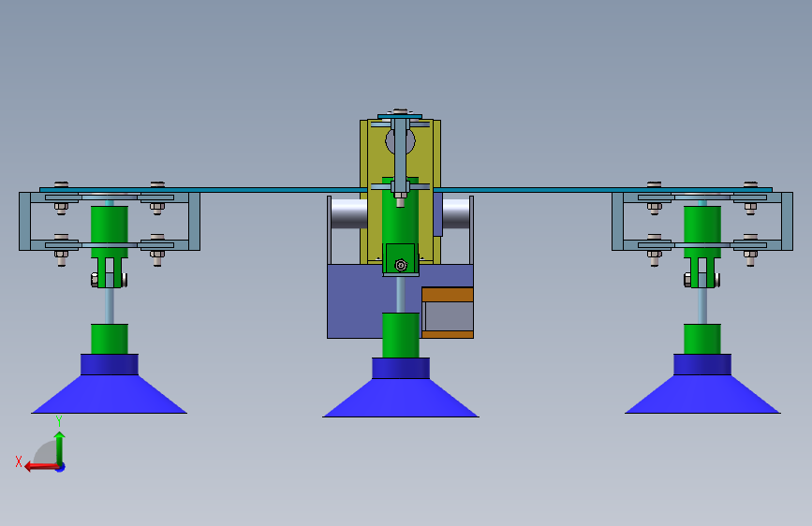This screenshot has height=526, width=812.
Task: Select the right bracket's outer vertical side plate
Action: [787, 221]
